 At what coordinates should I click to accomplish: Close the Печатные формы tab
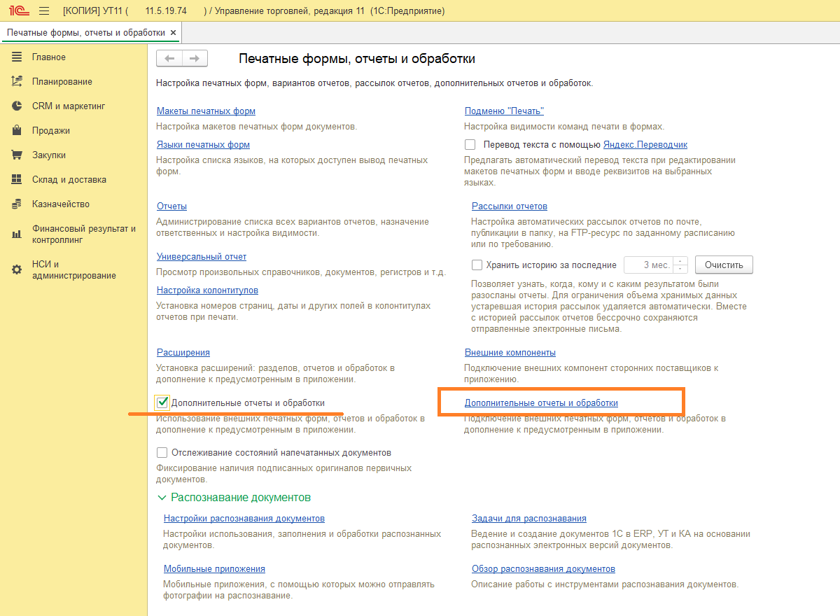[174, 33]
